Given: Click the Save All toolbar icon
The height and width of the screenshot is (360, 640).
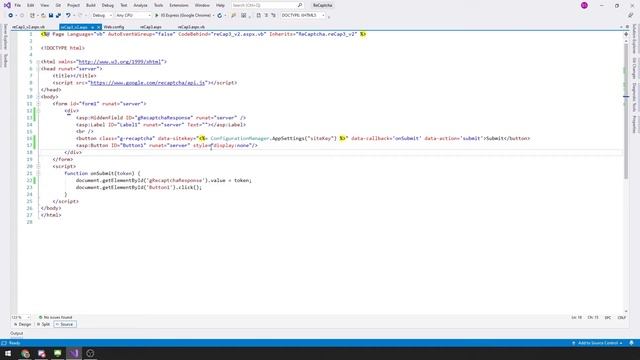Looking at the screenshot, I should tap(58, 16).
